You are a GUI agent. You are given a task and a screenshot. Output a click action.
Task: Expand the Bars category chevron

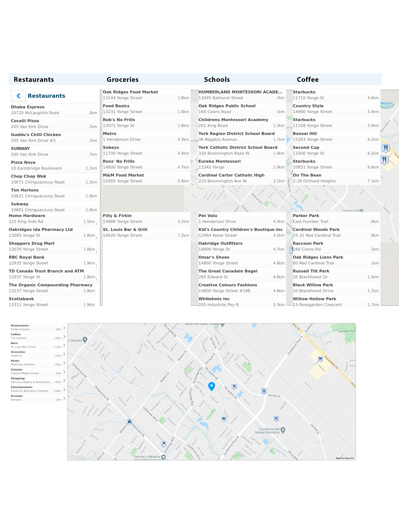[x=64, y=345]
